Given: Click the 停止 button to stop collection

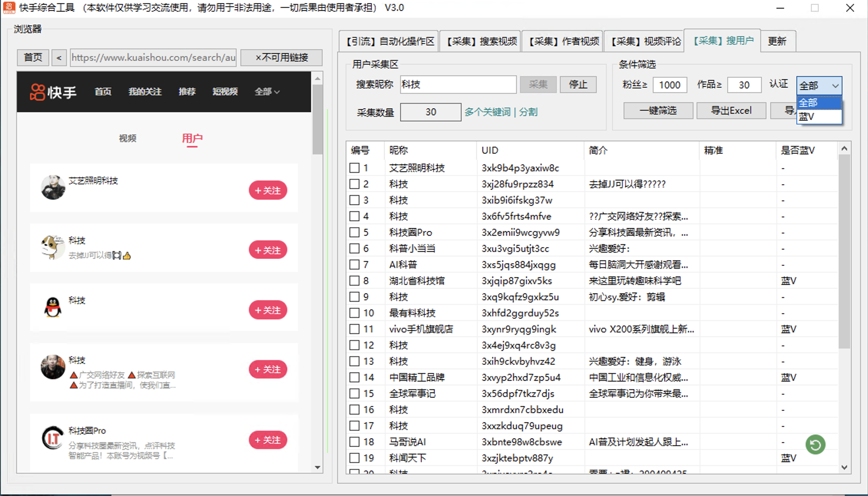Looking at the screenshot, I should pos(578,84).
